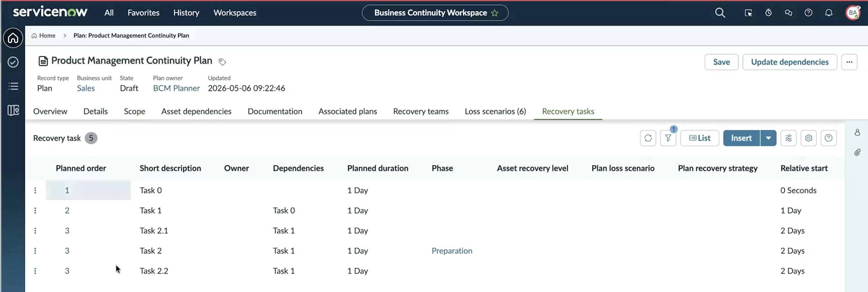Open the chat conversations icon
This screenshot has height=292, width=868.
(x=788, y=13)
